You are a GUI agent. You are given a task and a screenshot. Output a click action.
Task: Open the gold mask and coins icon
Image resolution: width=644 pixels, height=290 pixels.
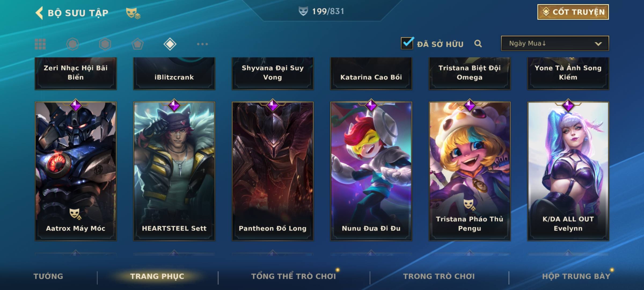coord(133,13)
